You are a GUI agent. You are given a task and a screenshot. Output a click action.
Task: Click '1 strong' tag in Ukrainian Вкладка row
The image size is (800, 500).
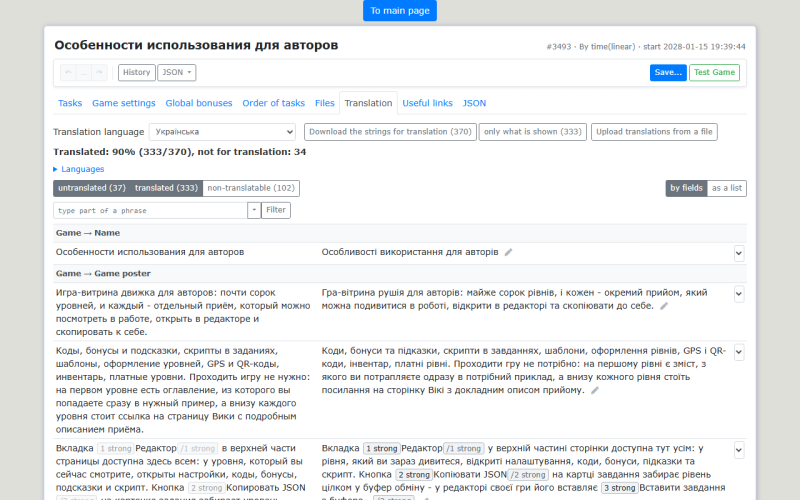[382, 448]
